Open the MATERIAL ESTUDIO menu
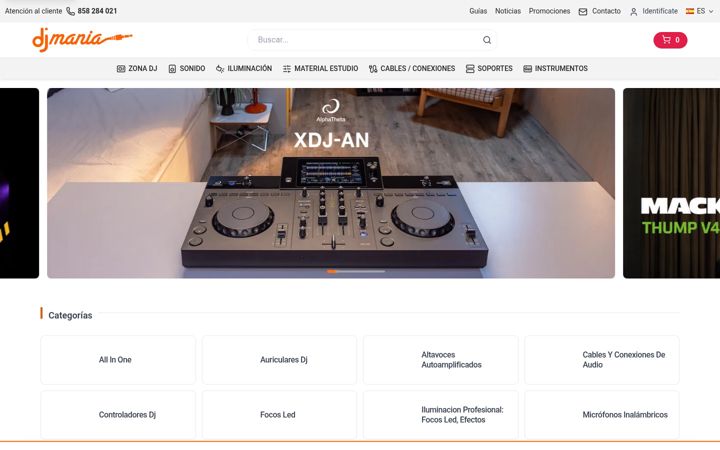The height and width of the screenshot is (450, 720). point(321,68)
